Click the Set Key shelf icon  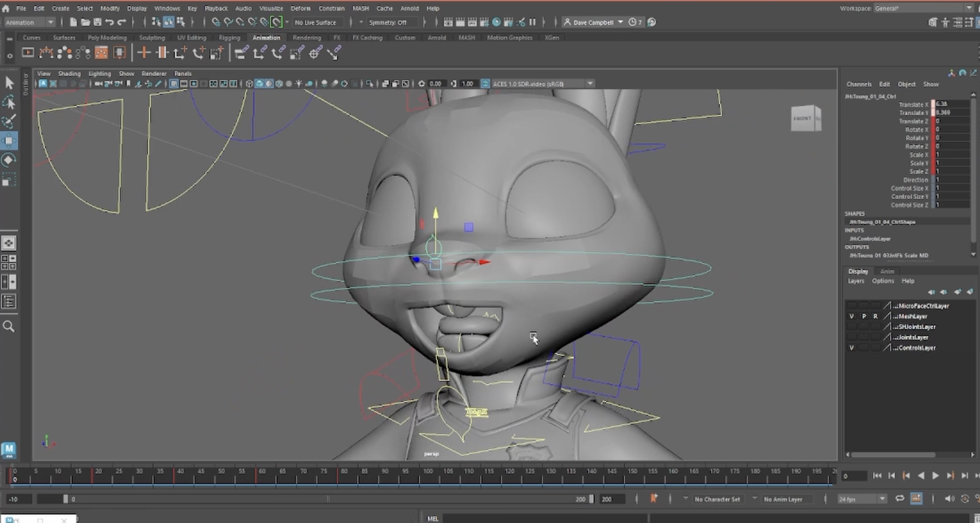tap(144, 52)
